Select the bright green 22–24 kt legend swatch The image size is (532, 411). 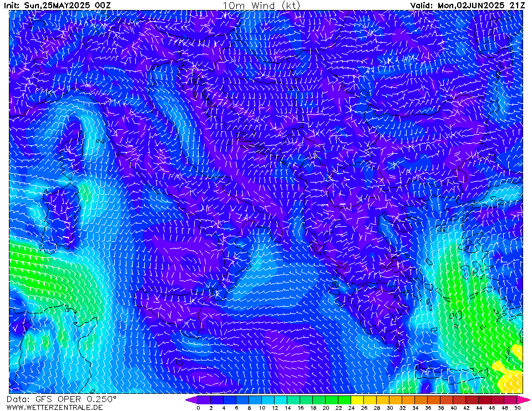coord(344,399)
